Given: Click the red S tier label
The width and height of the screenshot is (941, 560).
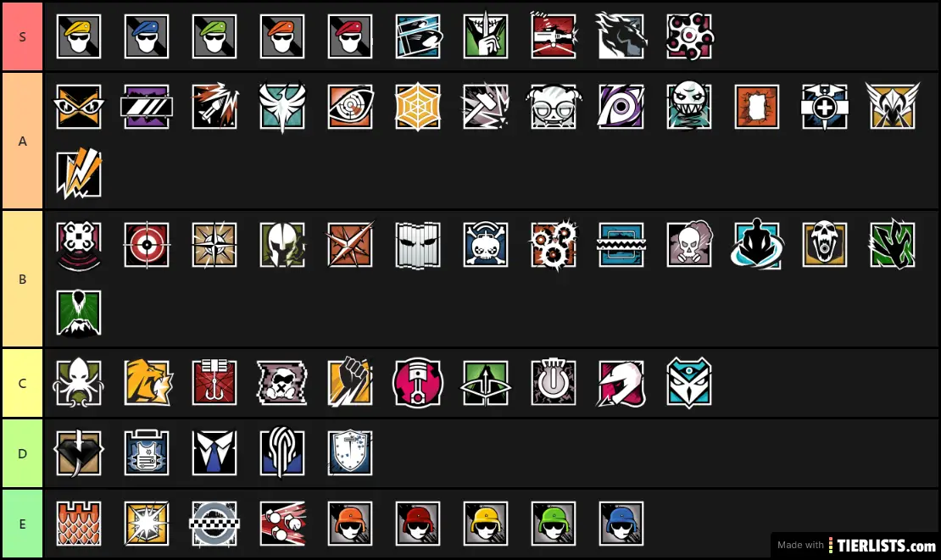Looking at the screenshot, I should click(22, 36).
